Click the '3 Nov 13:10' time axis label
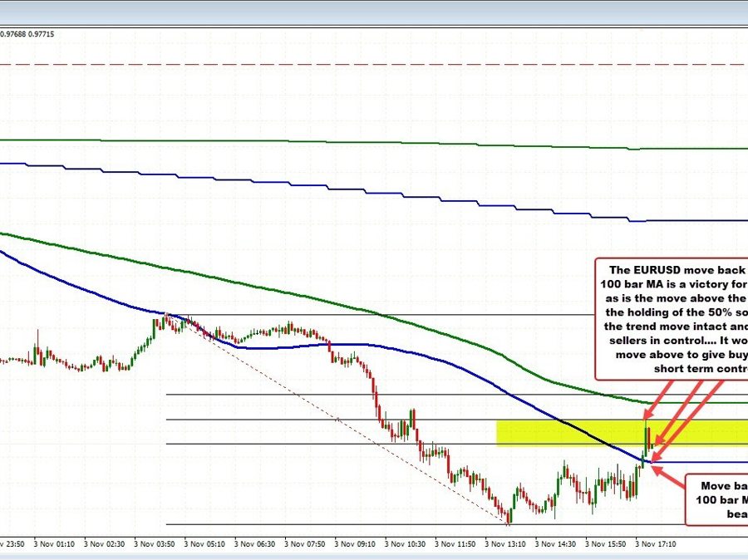The width and height of the screenshot is (748, 560). (x=506, y=543)
